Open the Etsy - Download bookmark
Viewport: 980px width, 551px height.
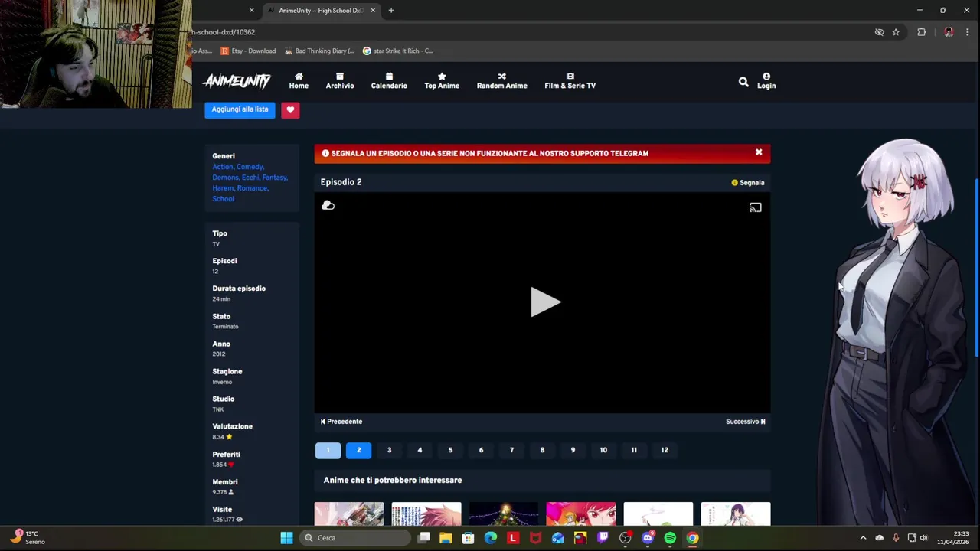248,51
